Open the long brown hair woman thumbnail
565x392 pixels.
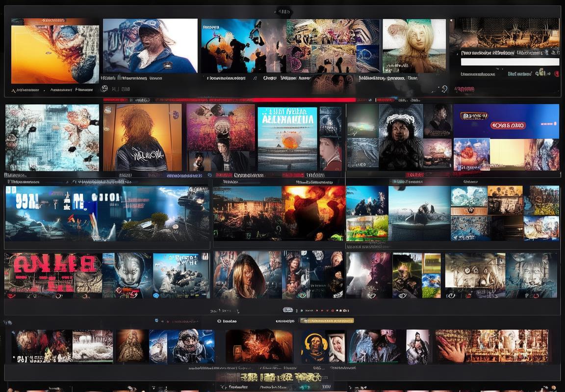247,275
